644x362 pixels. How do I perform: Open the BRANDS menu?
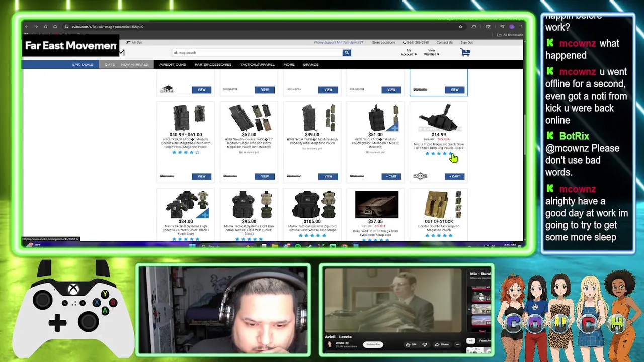(x=311, y=64)
